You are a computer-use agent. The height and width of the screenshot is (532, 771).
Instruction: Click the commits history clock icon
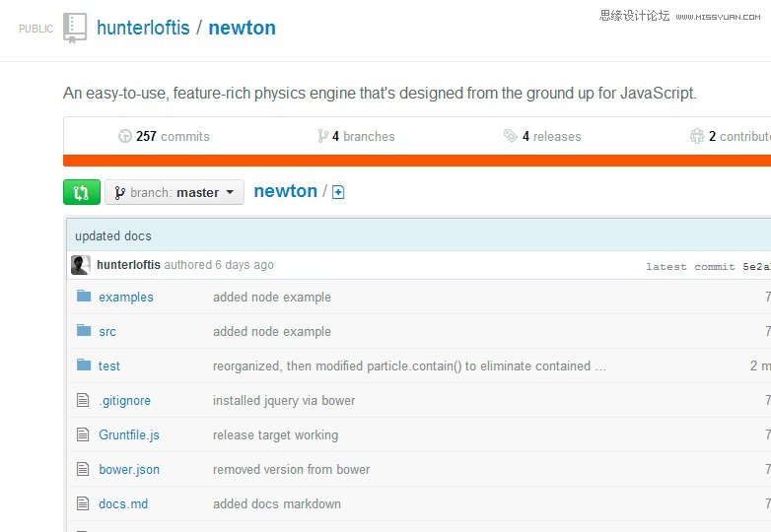coord(125,136)
